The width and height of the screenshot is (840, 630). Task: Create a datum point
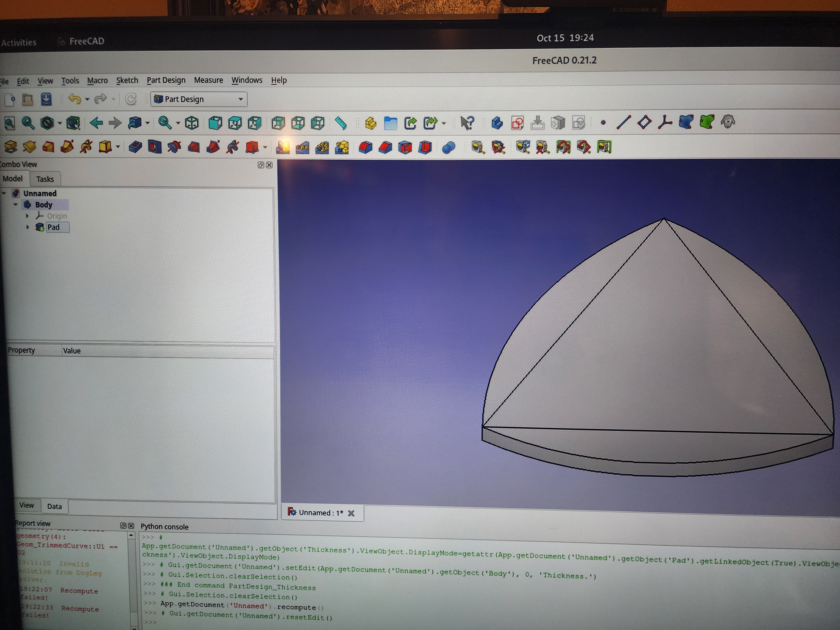click(603, 122)
